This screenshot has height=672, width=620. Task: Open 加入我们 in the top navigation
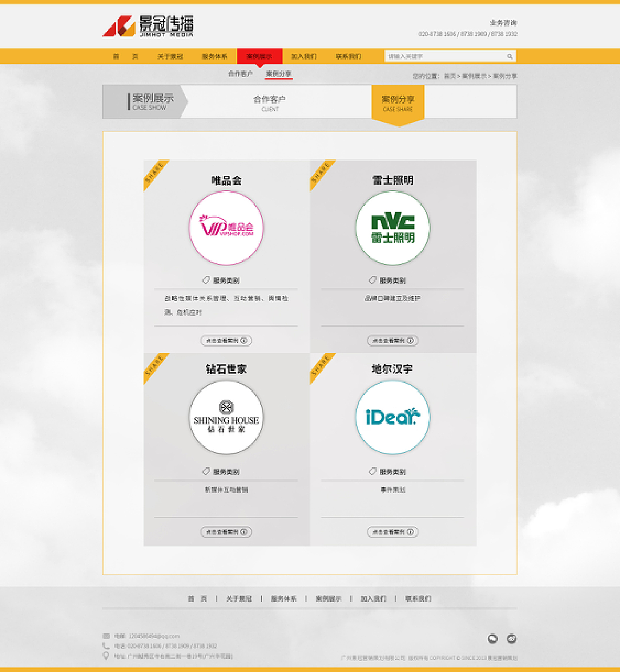[x=304, y=56]
